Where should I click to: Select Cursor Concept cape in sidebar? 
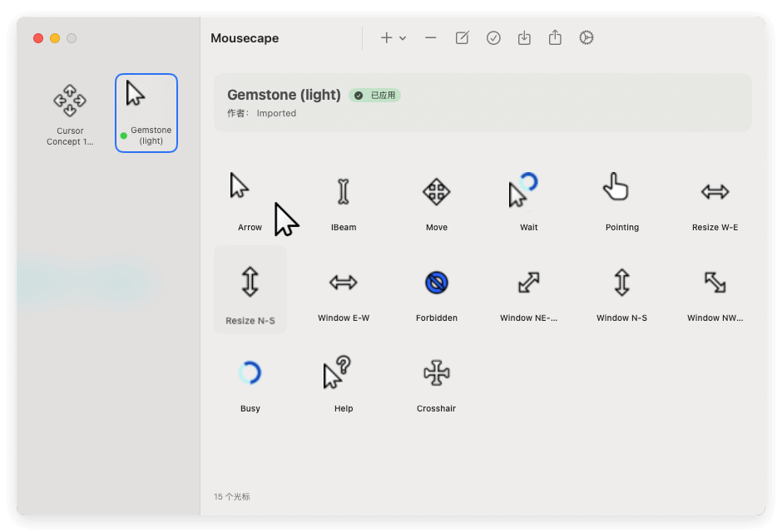click(x=70, y=114)
